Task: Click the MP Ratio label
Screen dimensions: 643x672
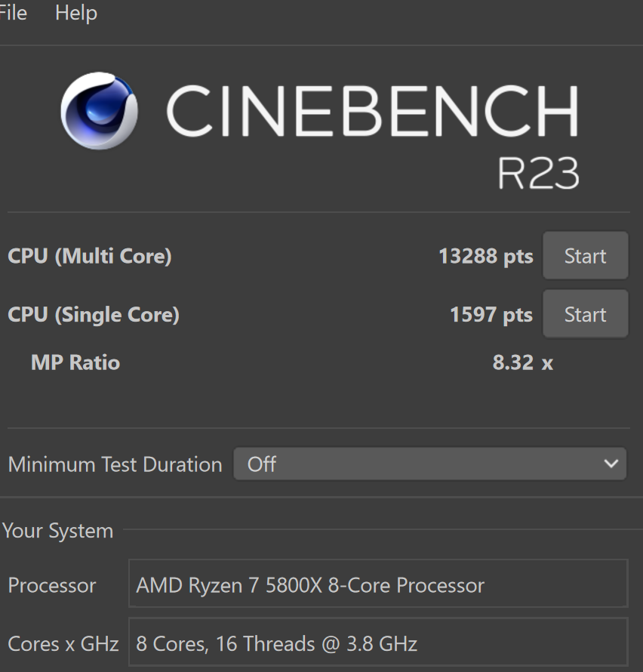Action: click(x=75, y=362)
